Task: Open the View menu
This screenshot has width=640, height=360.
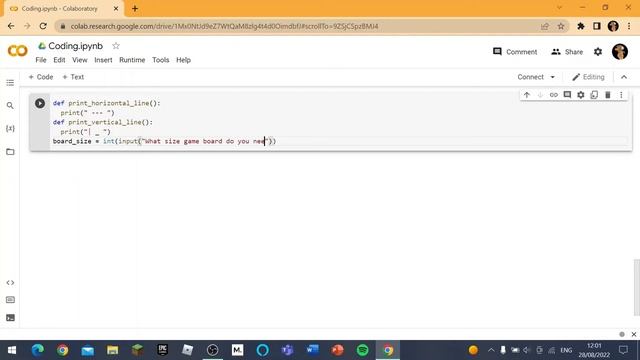Action: pos(80,60)
